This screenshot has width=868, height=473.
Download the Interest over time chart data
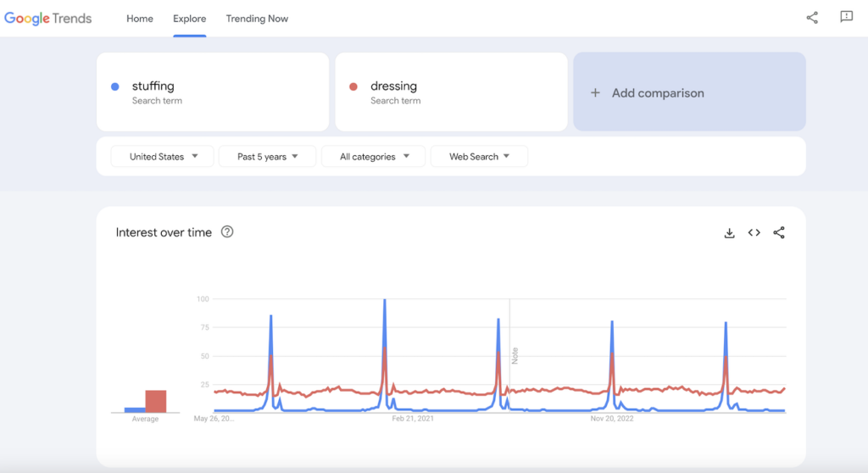[729, 233]
